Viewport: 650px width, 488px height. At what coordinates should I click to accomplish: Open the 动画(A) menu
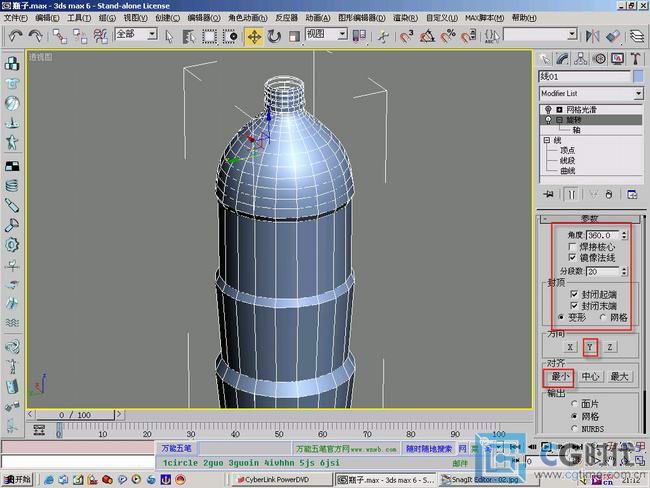point(318,18)
